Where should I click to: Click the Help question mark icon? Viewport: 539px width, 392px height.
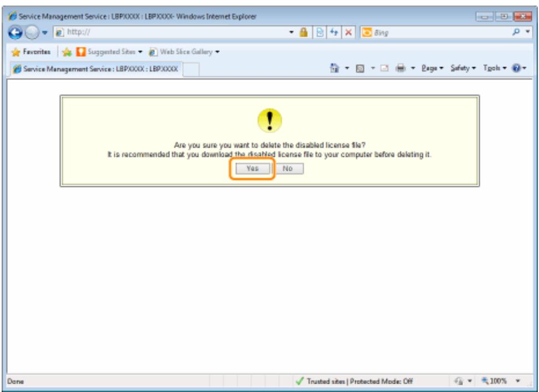click(516, 68)
